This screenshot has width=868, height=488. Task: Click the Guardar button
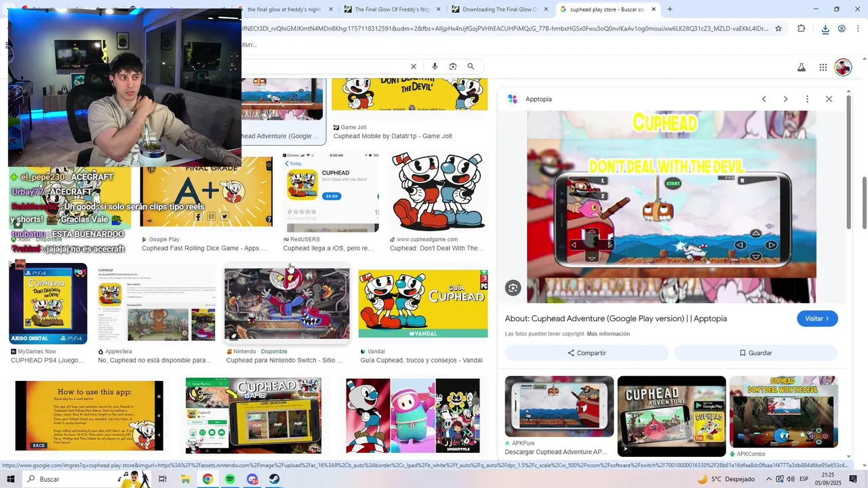(x=755, y=353)
